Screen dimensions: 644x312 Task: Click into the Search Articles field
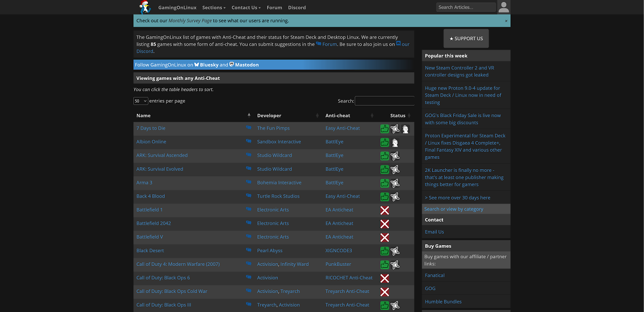click(466, 7)
